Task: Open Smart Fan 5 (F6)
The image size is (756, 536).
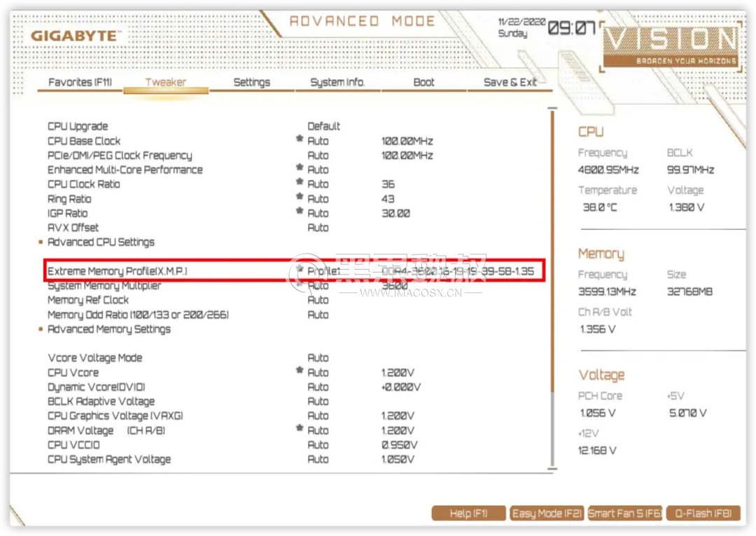Action: click(625, 514)
